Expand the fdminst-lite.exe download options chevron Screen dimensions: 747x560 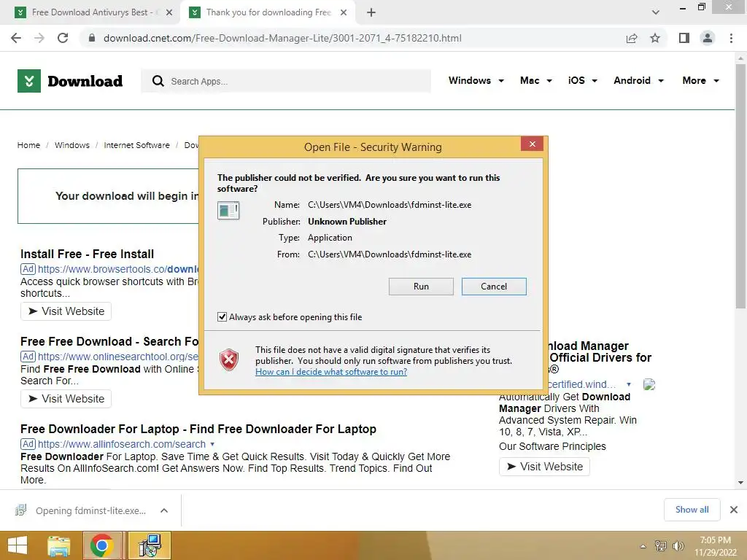[x=164, y=510]
